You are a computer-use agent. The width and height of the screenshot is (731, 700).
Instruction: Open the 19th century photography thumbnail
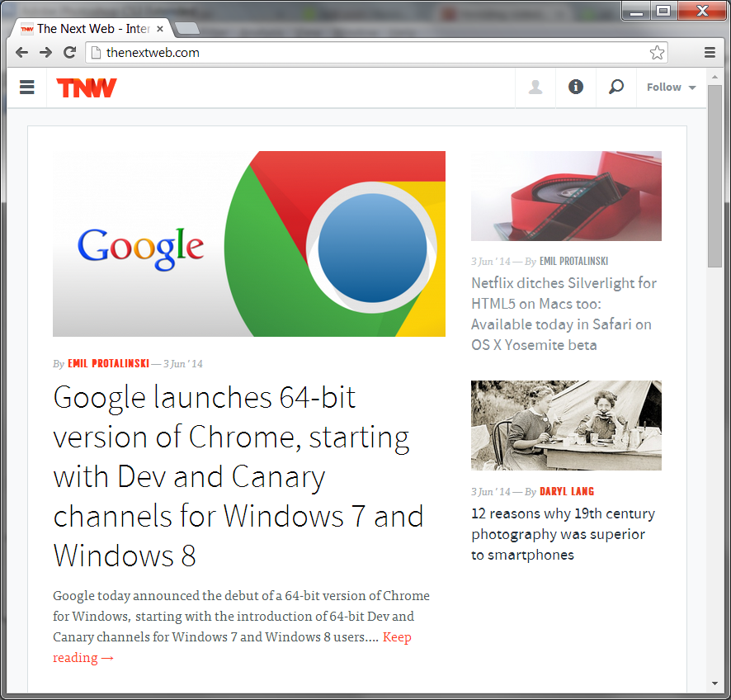point(566,425)
